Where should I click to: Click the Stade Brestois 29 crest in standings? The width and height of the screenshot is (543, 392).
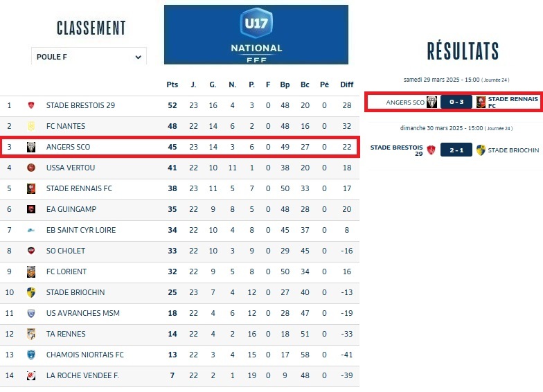point(31,105)
